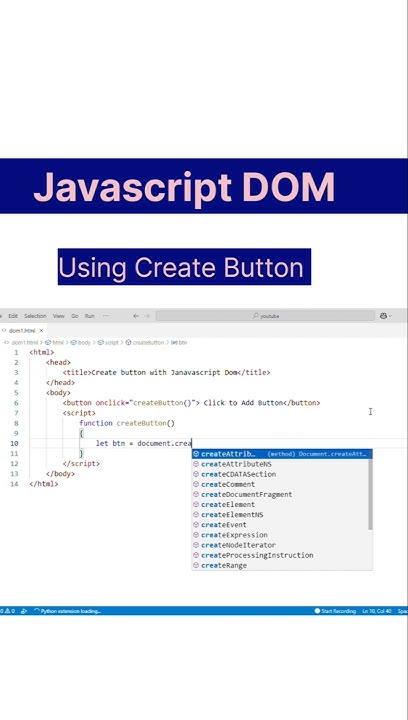Click function createButton() on line 8

point(127,423)
